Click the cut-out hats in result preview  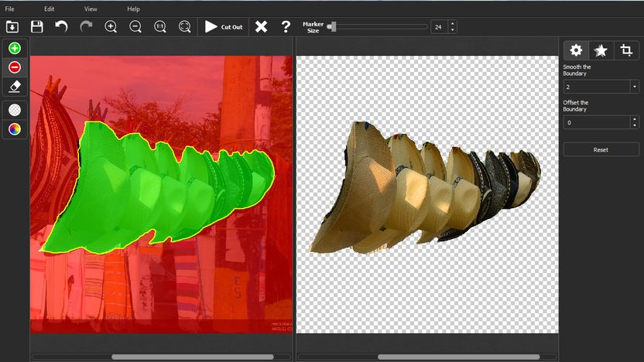coord(425,186)
